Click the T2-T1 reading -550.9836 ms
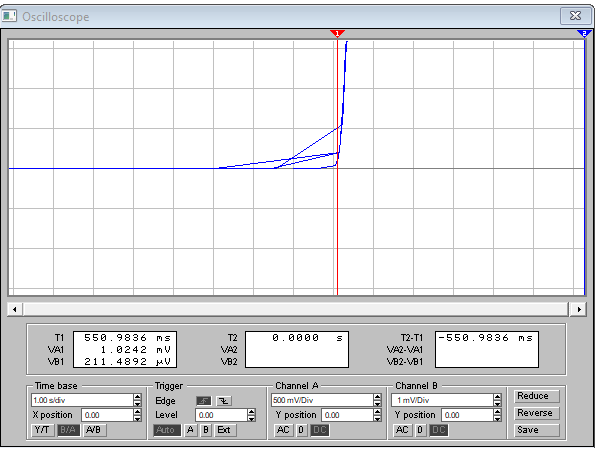 coord(485,338)
